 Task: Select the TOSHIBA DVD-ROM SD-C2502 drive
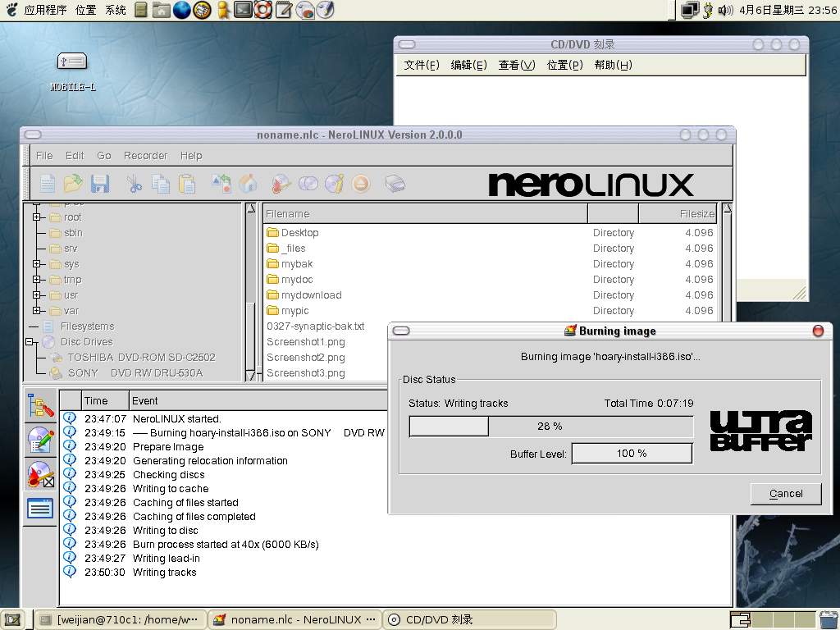(141, 358)
